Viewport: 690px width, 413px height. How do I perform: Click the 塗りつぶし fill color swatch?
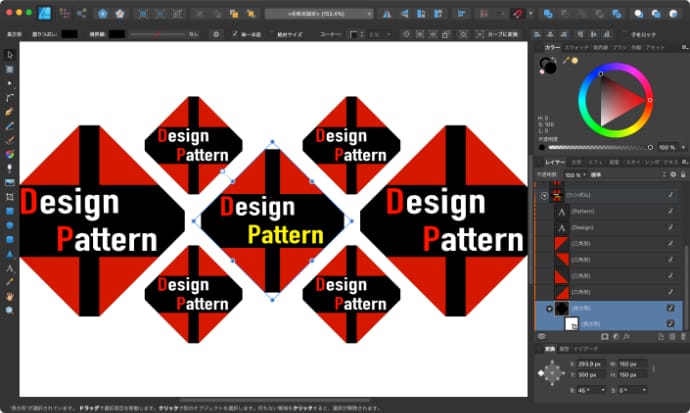69,33
